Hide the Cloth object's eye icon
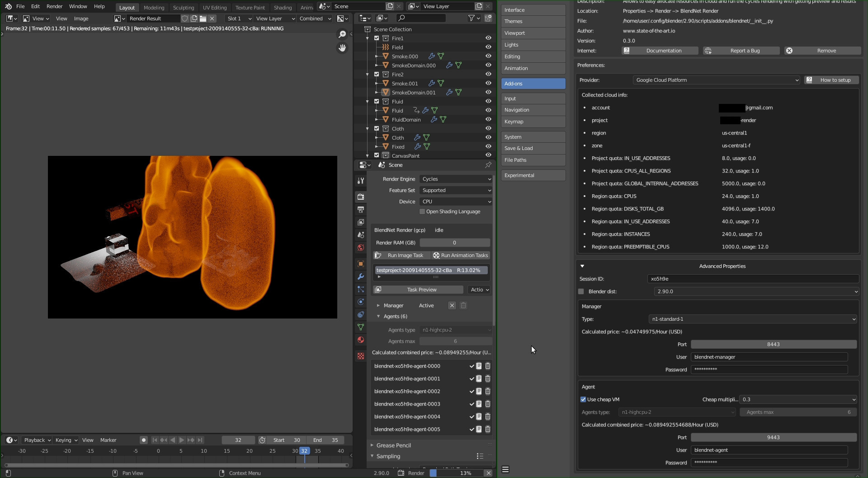The height and width of the screenshot is (478, 868). click(x=488, y=137)
